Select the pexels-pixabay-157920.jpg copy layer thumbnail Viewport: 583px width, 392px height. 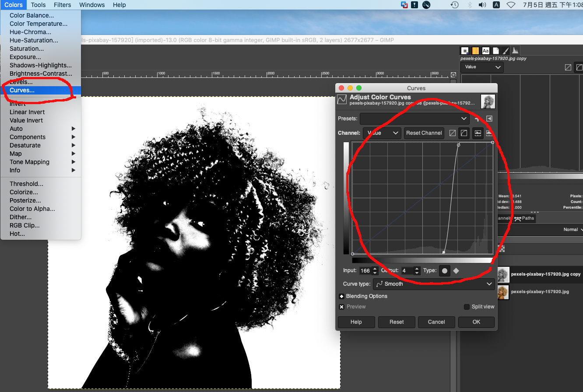pos(504,274)
